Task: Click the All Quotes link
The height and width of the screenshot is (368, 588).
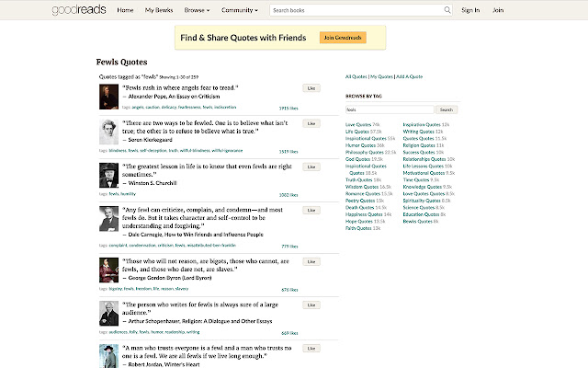Action: pos(356,76)
